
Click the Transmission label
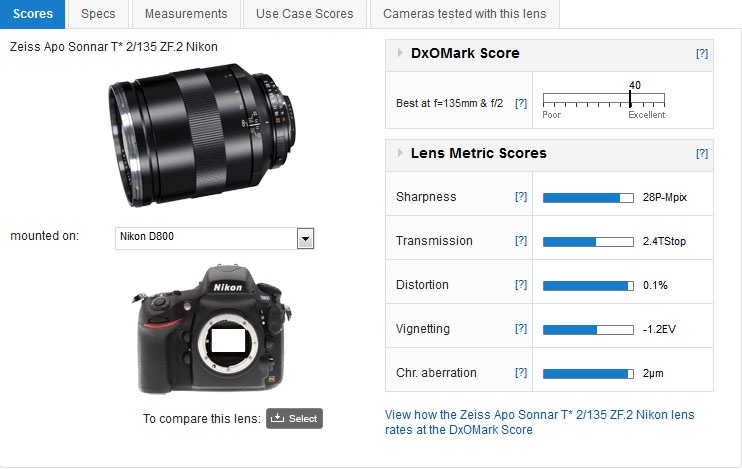tap(434, 241)
